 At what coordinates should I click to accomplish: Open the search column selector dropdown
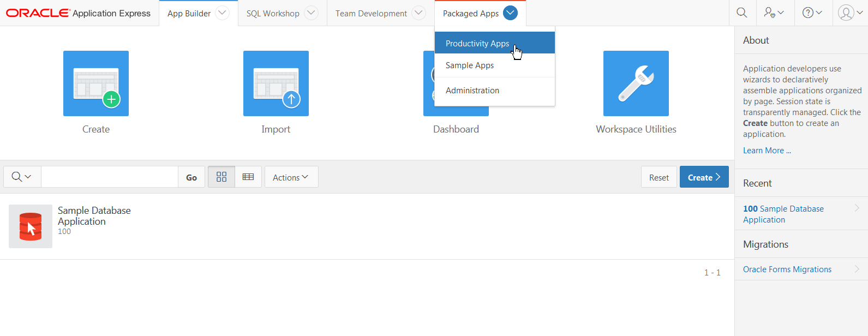pyautogui.click(x=22, y=177)
